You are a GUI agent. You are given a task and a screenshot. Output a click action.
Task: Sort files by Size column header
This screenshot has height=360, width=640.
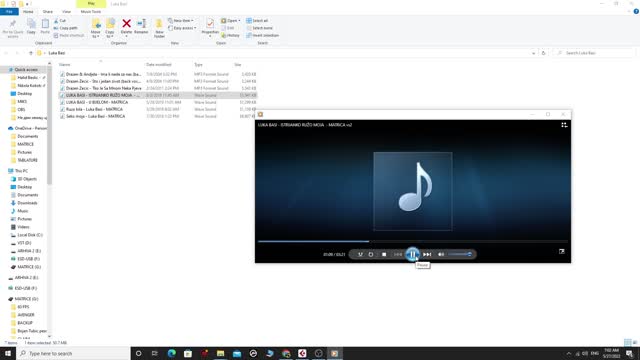pos(238,64)
